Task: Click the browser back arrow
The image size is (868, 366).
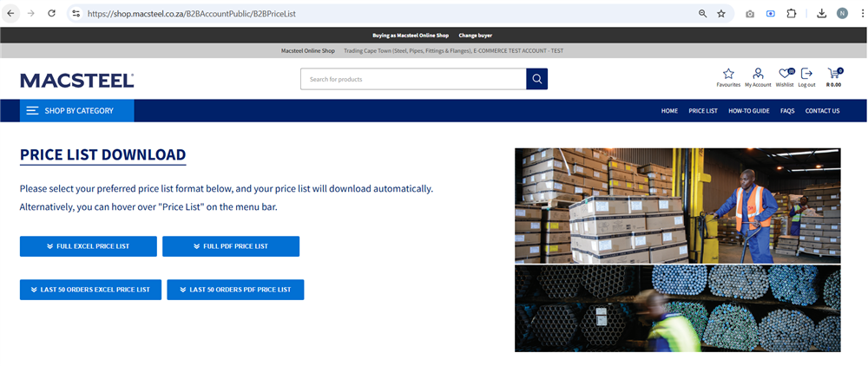Action: [x=10, y=13]
